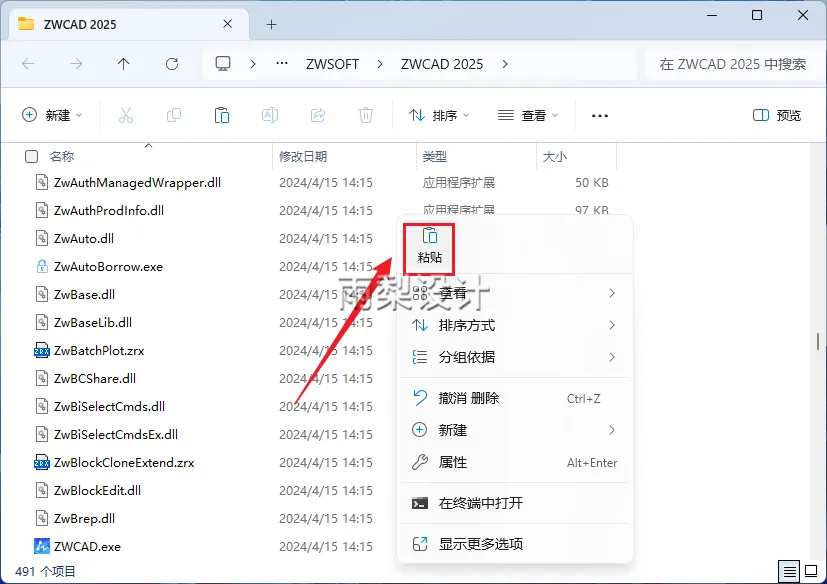Image resolution: width=827 pixels, height=584 pixels.
Task: Open the 排序 sort dropdown in toolbar
Action: [x=439, y=115]
